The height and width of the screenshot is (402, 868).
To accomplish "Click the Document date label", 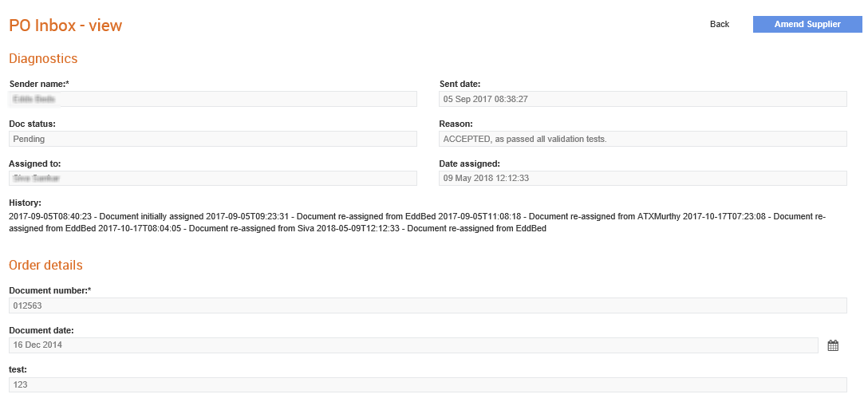I will point(41,330).
